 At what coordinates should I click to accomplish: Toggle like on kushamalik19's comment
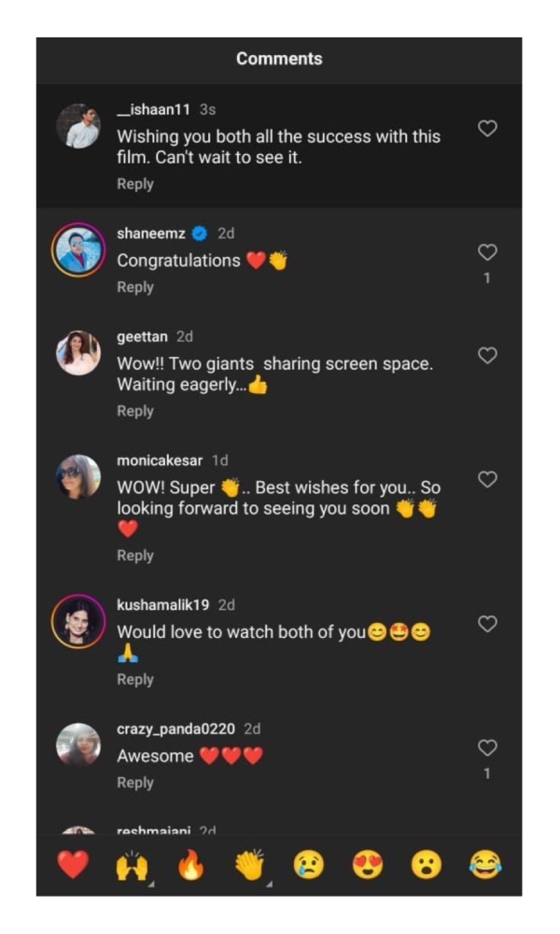point(486,624)
